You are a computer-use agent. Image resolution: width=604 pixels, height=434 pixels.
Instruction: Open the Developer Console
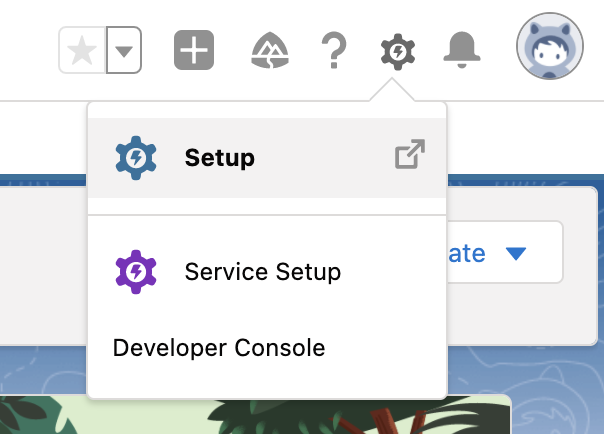click(x=219, y=348)
